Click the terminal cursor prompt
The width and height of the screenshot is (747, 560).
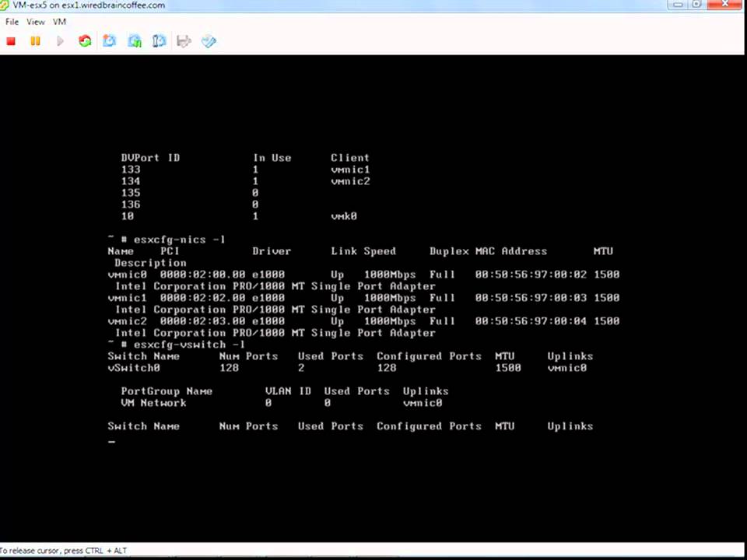(111, 443)
